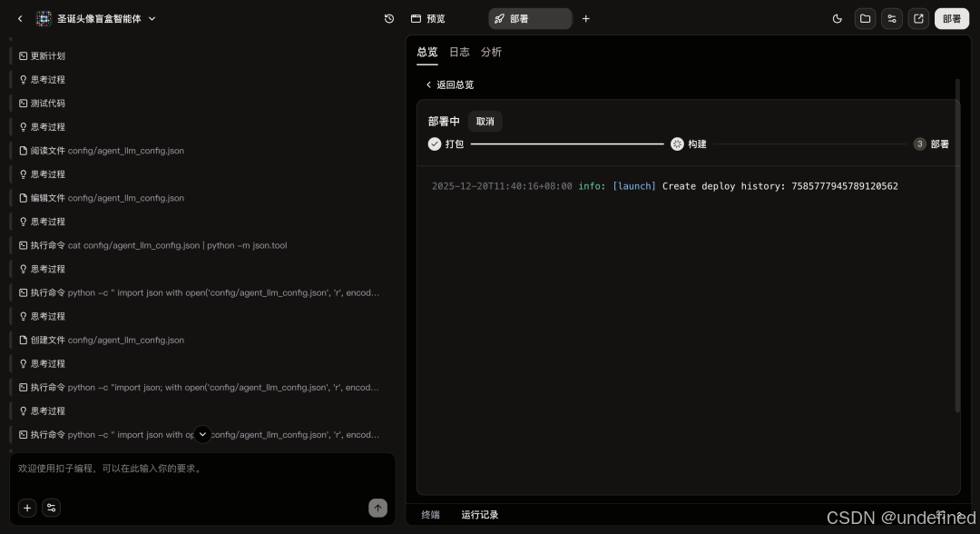
Task: Click the plus attachment button below the chat input
Action: point(27,508)
